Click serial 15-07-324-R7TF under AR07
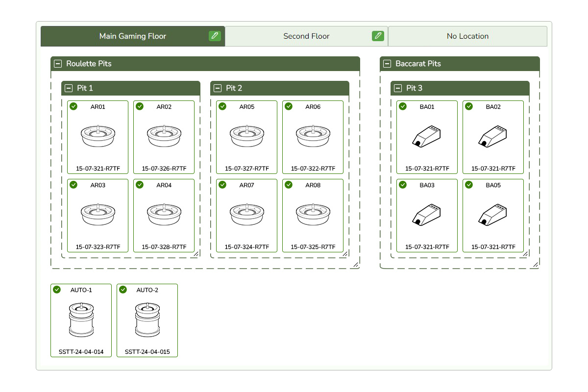 [x=247, y=247]
